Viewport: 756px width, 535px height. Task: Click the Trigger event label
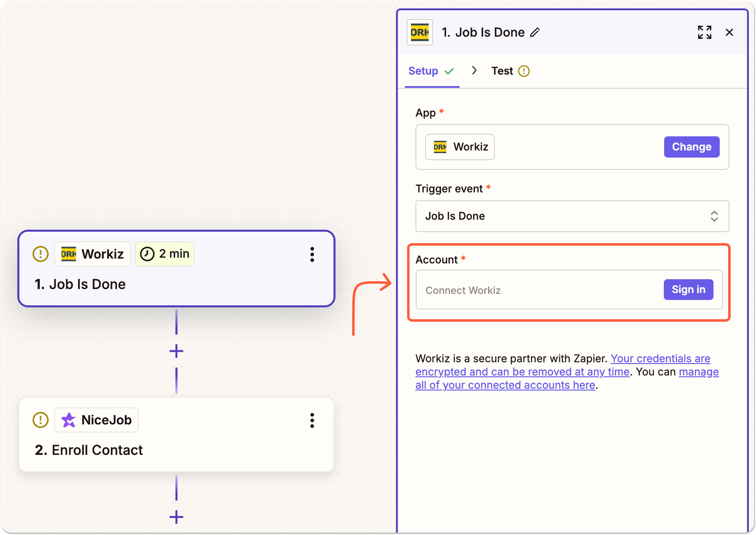[x=449, y=189]
